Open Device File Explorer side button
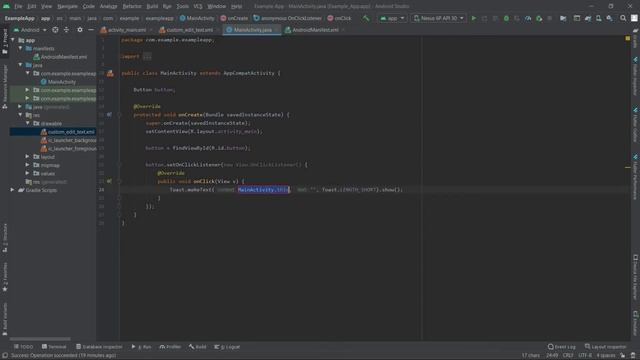Image resolution: width=640 pixels, height=360 pixels. [x=635, y=278]
